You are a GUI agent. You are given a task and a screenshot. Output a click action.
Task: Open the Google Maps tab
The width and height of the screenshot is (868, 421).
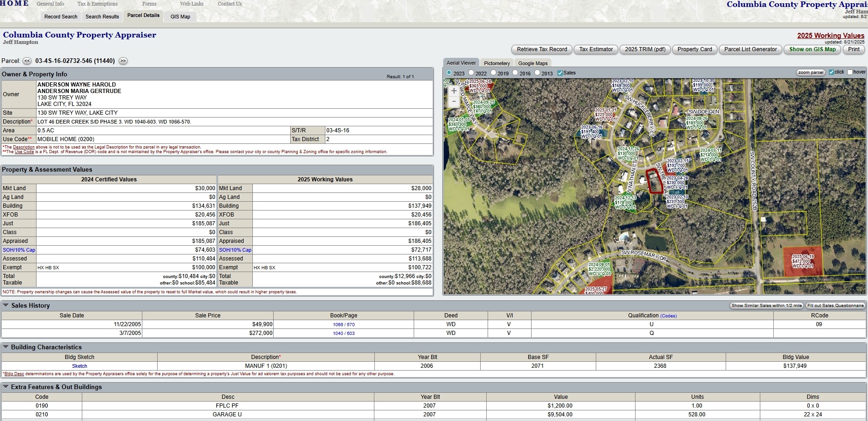tap(532, 63)
